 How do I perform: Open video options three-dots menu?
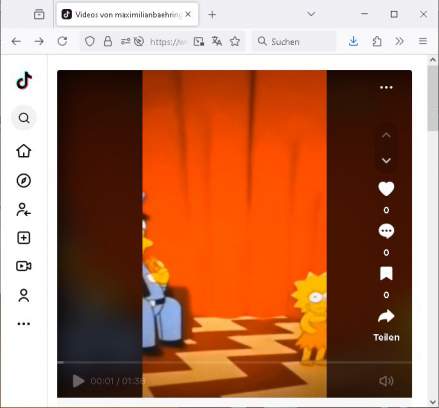pos(386,87)
